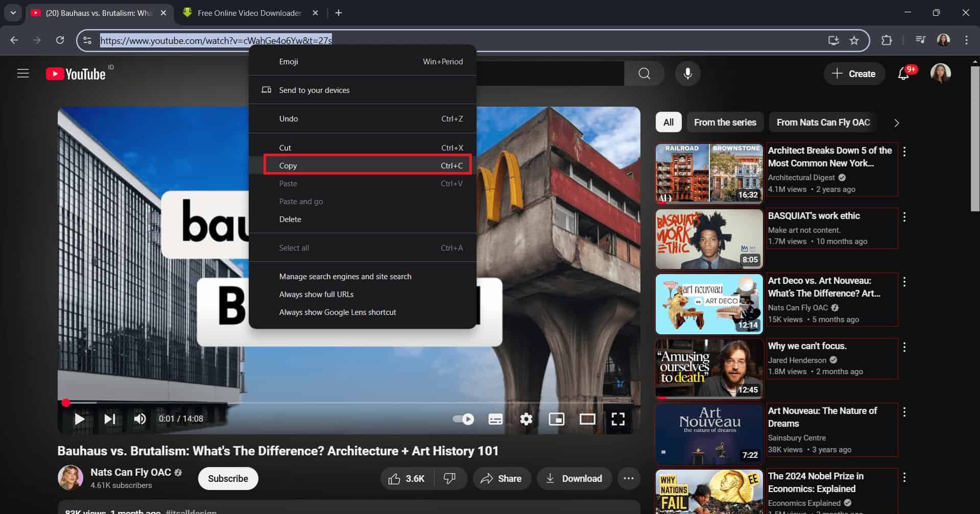980x514 pixels.
Task: Open options for Why we can't focus
Action: pos(904,347)
